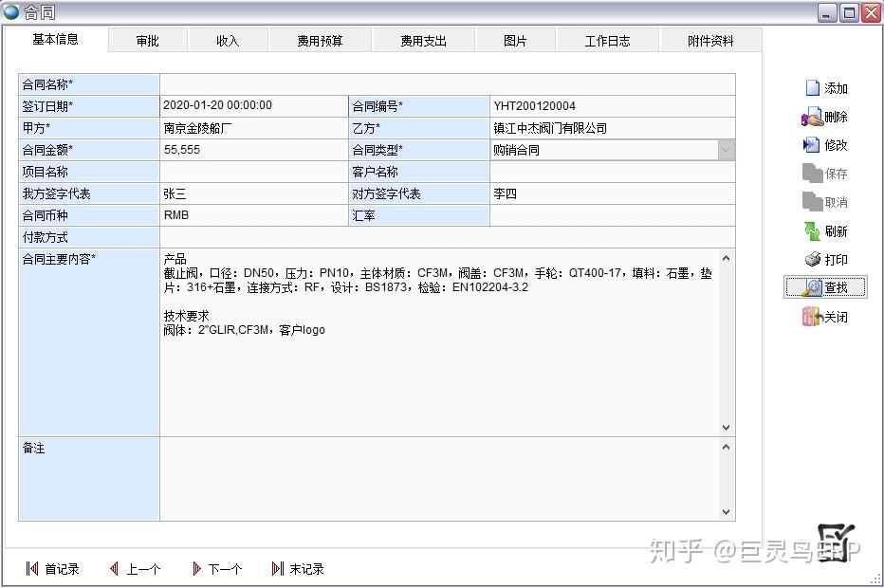Click the 甲方 field 南京金陵船厂

tap(253, 128)
